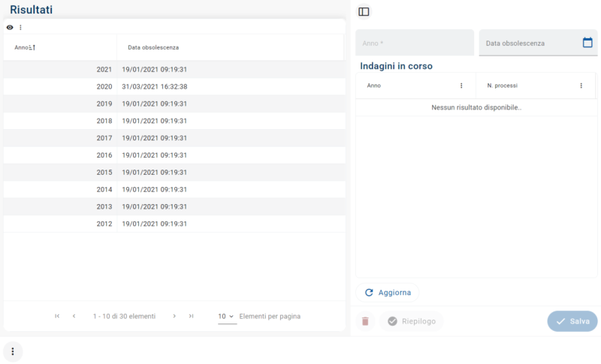
Task: Click the red trash delete icon
Action: pos(365,321)
